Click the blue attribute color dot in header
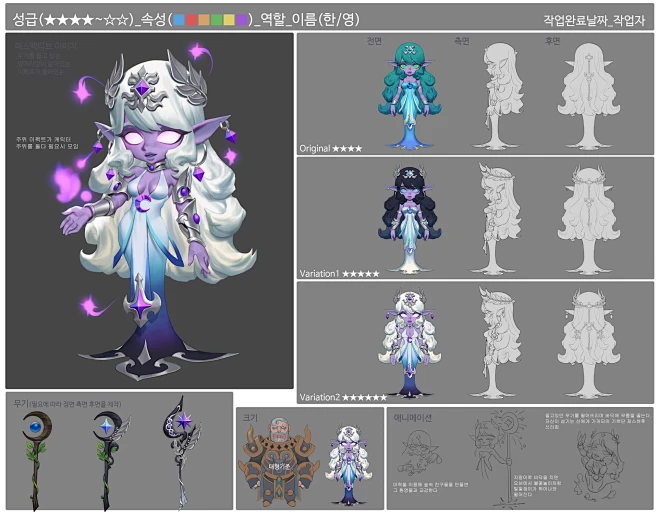658x514 pixels. pos(178,17)
